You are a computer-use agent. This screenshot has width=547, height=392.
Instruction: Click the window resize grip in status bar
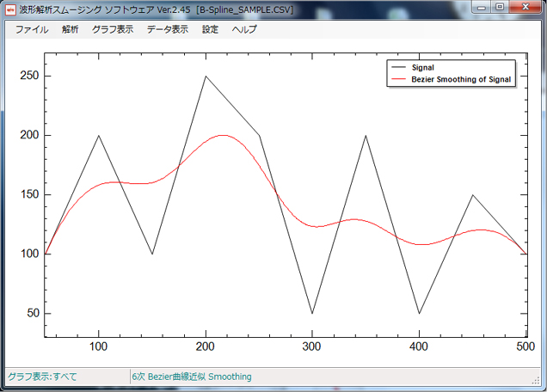(536, 381)
